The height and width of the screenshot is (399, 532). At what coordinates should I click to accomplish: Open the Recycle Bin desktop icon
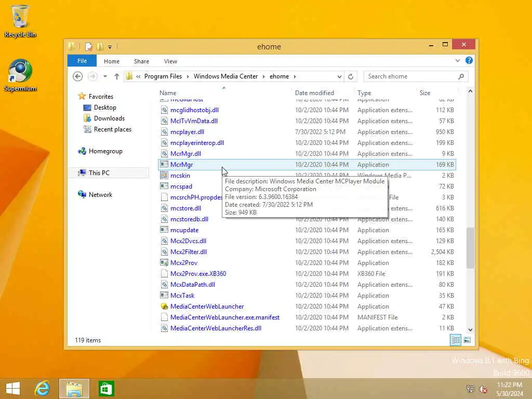tap(20, 21)
